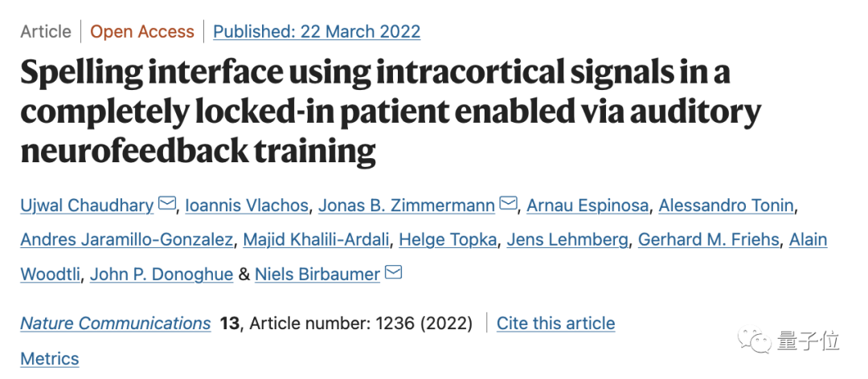Click the WeChat logo watermark icon
Image resolution: width=868 pixels, height=379 pixels.
(x=758, y=340)
